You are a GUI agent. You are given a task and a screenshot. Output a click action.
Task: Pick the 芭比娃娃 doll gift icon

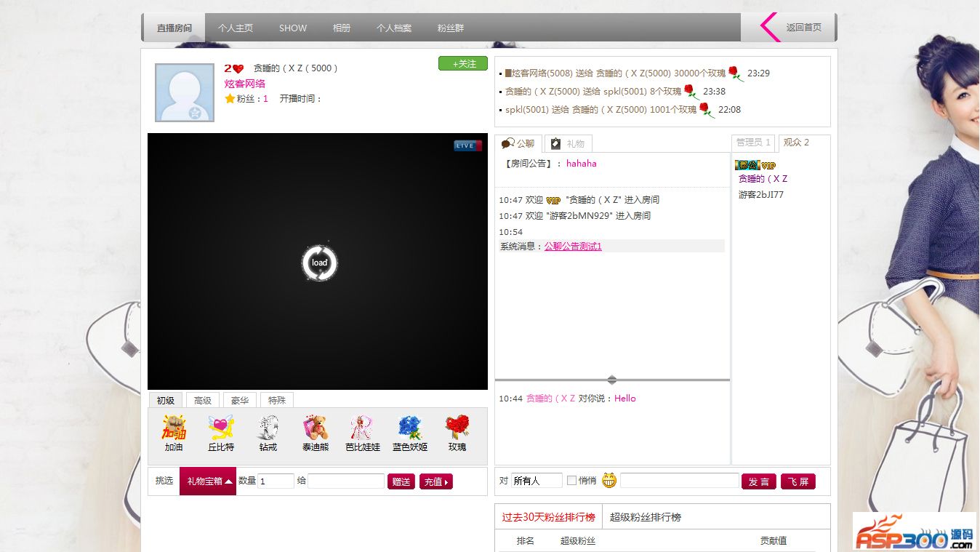click(x=362, y=428)
